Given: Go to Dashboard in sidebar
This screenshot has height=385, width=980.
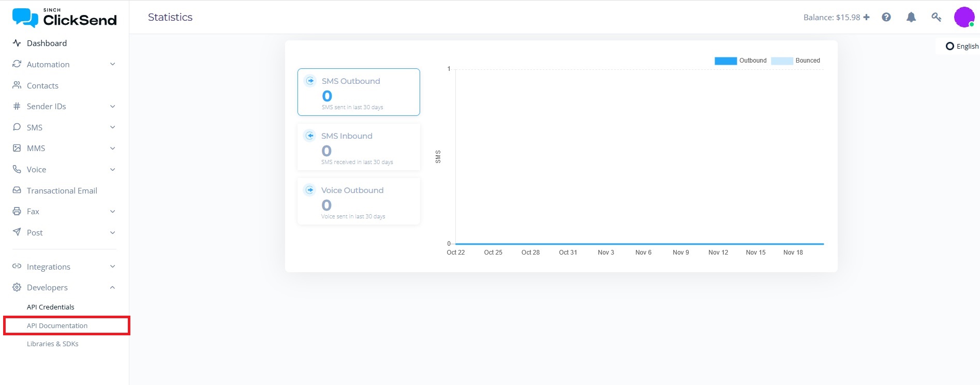Looking at the screenshot, I should tap(47, 43).
